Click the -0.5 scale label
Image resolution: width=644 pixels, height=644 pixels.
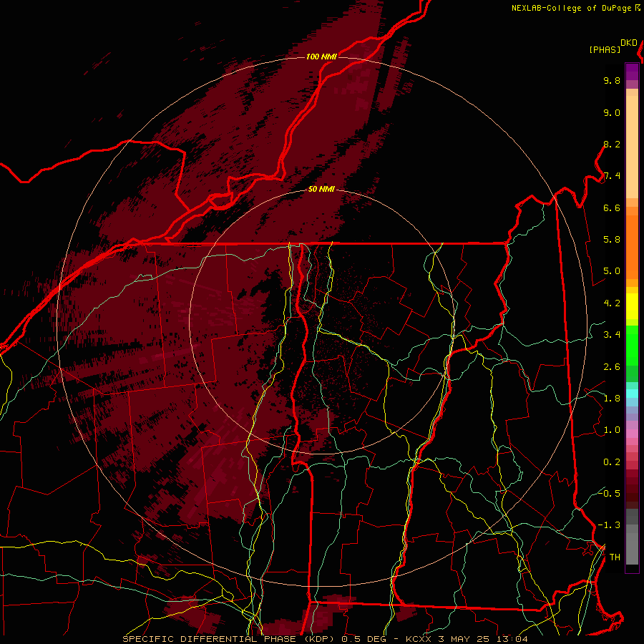coord(609,494)
